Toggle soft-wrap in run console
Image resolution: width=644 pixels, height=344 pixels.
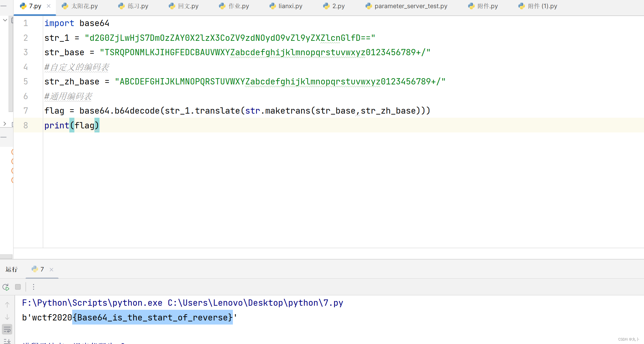tap(7, 330)
